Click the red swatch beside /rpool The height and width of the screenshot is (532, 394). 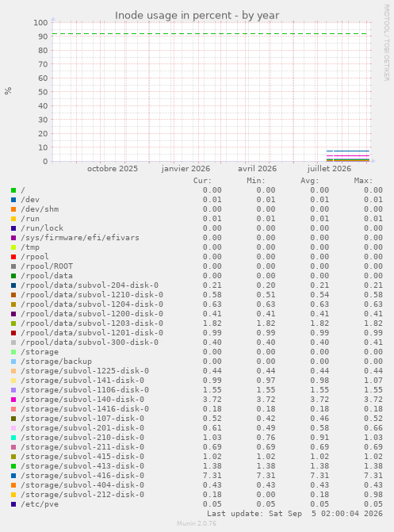point(13,257)
